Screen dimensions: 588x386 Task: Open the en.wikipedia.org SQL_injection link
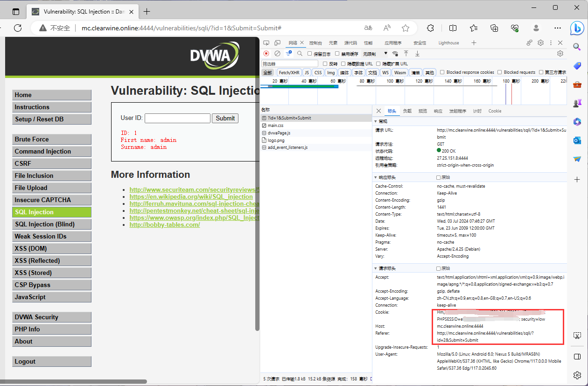point(191,197)
